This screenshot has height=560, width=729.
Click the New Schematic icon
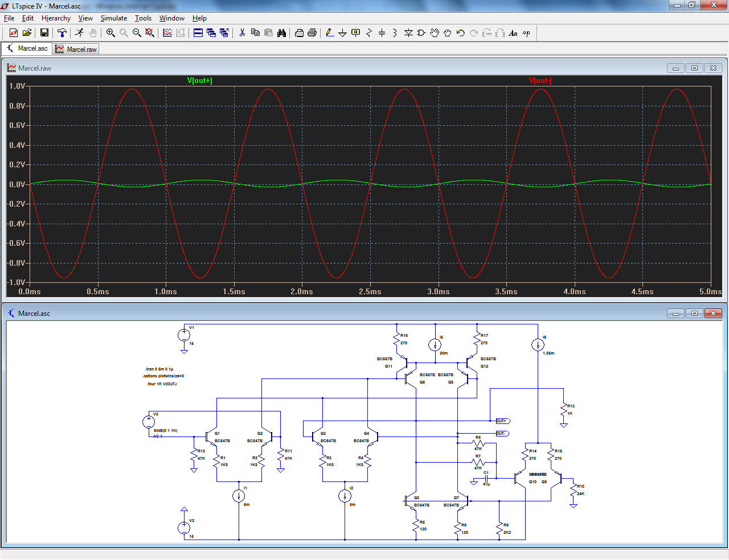pos(14,33)
